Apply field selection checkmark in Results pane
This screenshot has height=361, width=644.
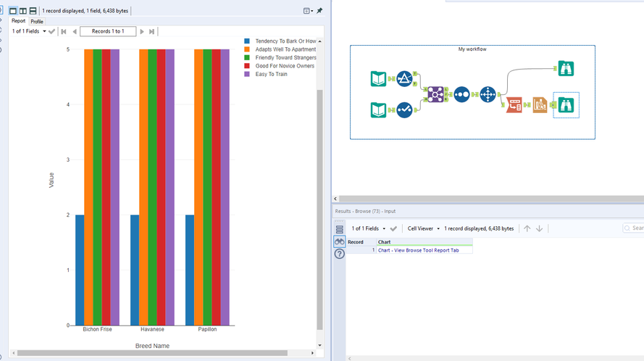[x=393, y=228]
